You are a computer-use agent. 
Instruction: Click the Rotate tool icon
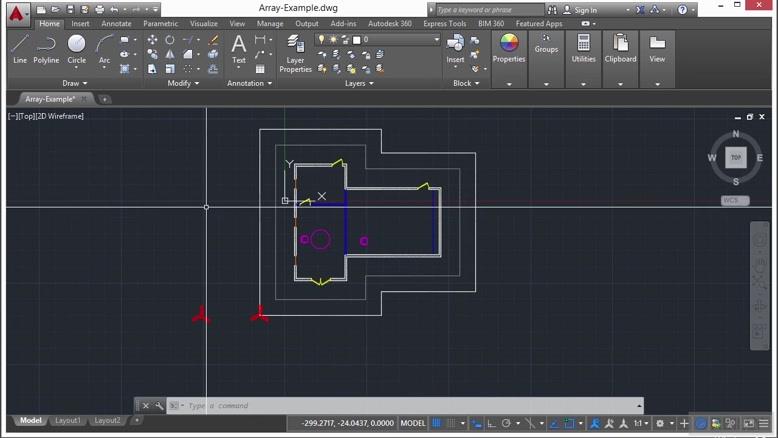(170, 40)
